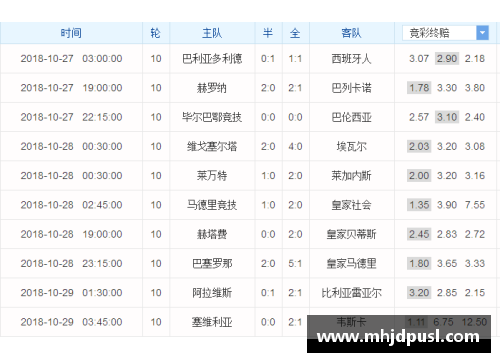Screen dimensions: 500x362
Task: Open the 竞彩终赔 odds type dropdown
Action: pyautogui.click(x=445, y=33)
